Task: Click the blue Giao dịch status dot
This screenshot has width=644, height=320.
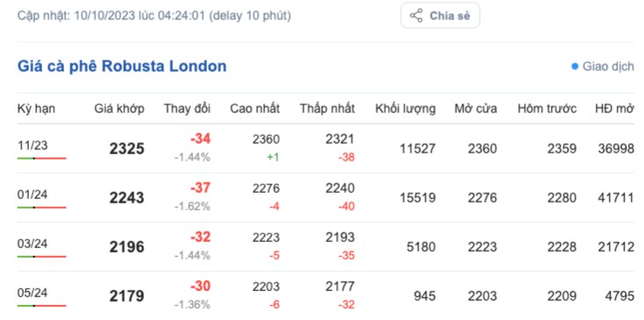Action: 575,66
